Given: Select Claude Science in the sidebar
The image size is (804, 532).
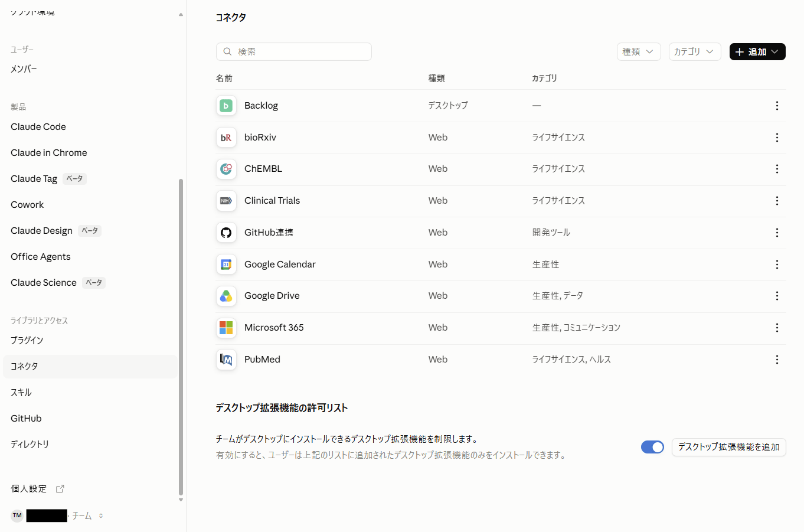Looking at the screenshot, I should 44,283.
